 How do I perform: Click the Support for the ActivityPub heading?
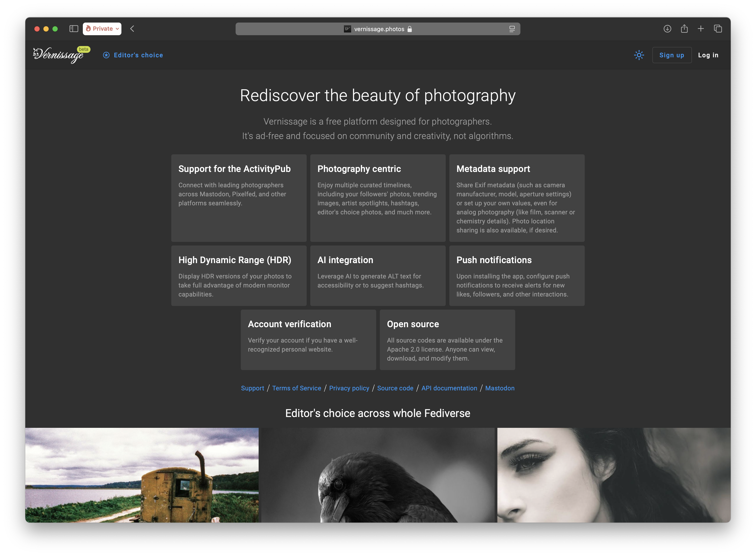pos(234,169)
